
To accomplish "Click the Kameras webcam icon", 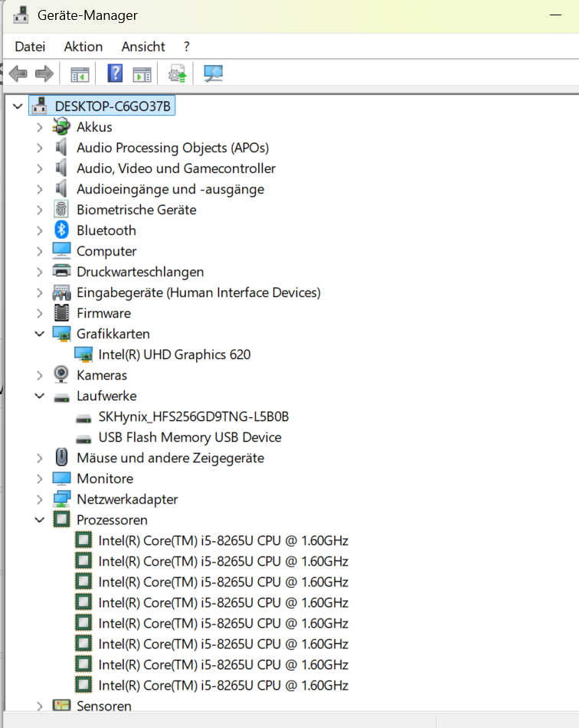I will [61, 374].
